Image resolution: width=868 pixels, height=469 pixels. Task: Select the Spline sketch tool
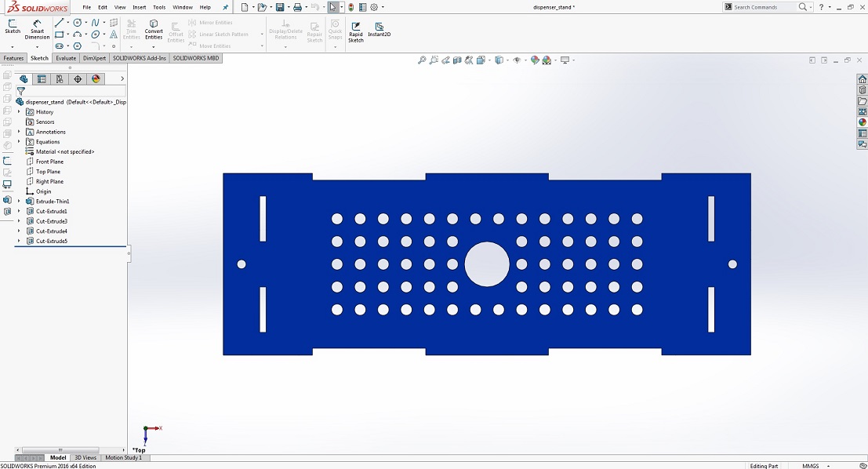[x=95, y=23]
